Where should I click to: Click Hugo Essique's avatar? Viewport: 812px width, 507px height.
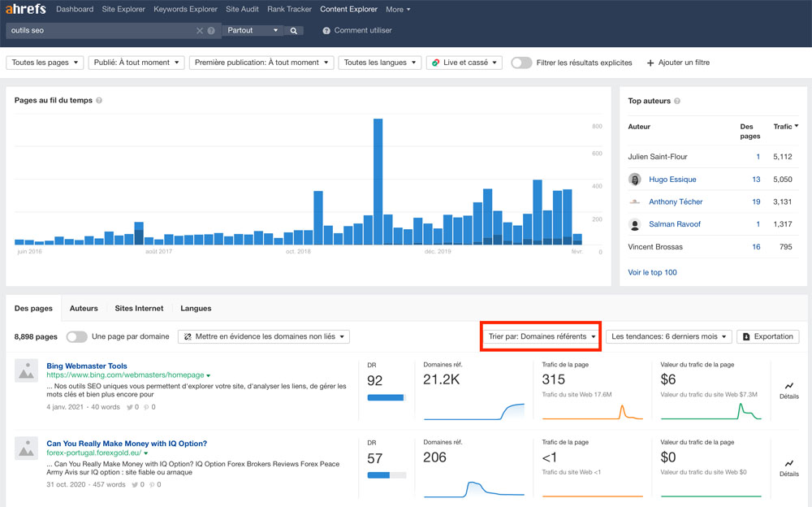634,180
